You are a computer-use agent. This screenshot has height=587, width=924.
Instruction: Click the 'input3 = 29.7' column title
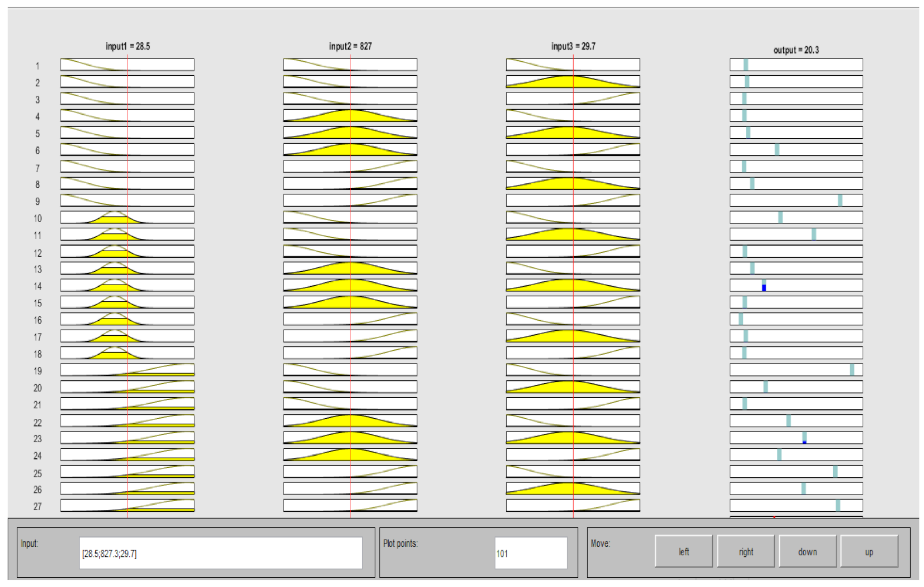(x=573, y=46)
